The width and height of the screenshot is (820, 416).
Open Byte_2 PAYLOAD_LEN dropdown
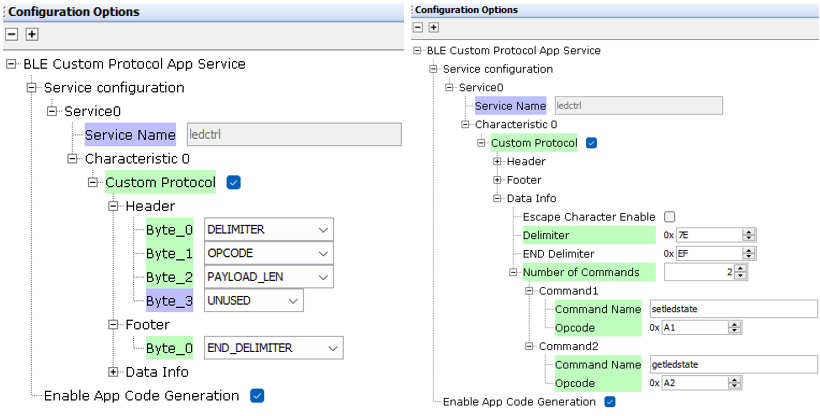pos(268,277)
